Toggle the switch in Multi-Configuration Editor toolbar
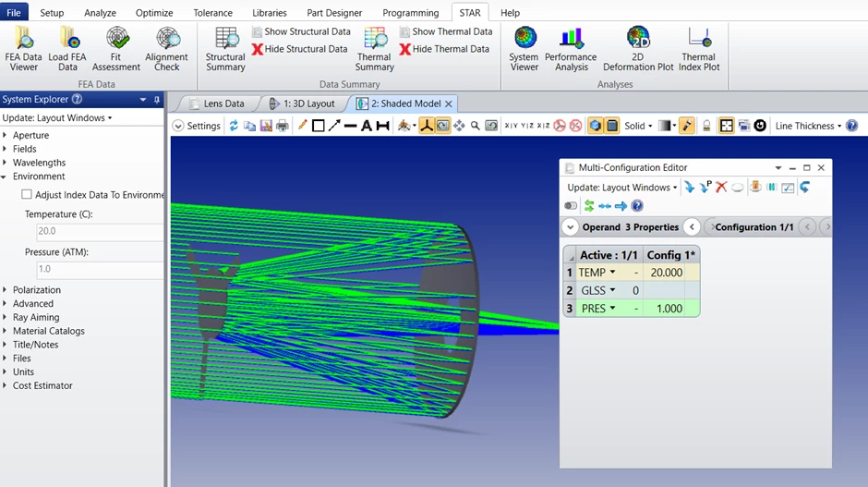 pos(571,206)
